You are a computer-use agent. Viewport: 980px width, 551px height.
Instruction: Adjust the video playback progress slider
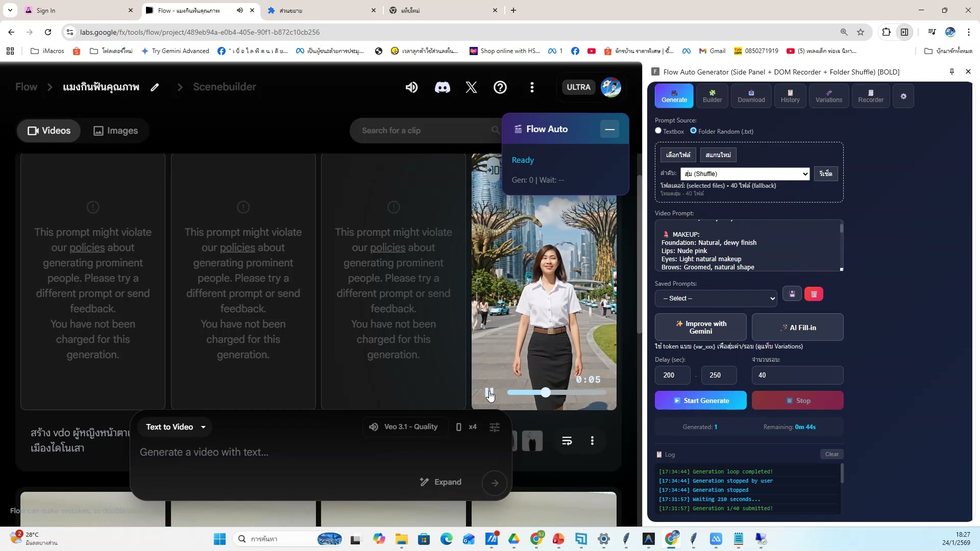click(546, 392)
